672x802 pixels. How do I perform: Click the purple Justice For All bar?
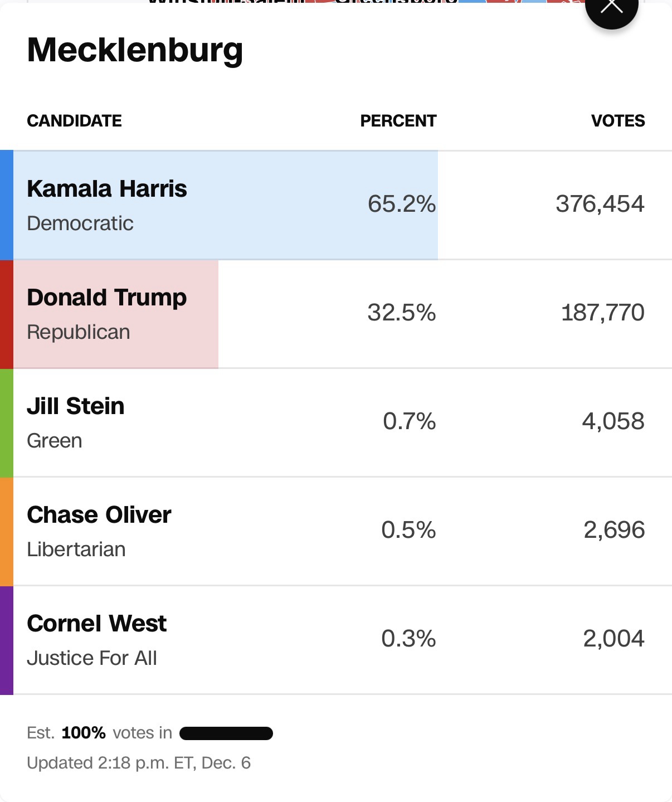pos(6,640)
